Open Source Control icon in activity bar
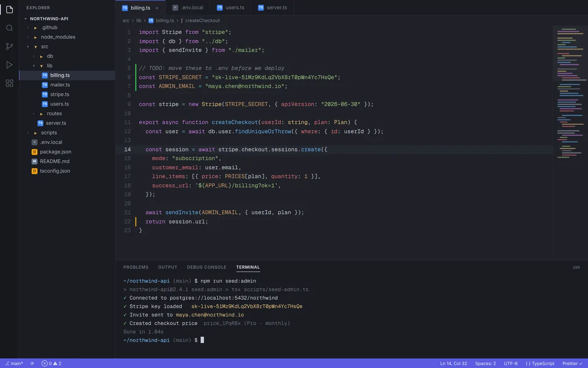Viewport: 588px width, 368px height. pyautogui.click(x=9, y=47)
